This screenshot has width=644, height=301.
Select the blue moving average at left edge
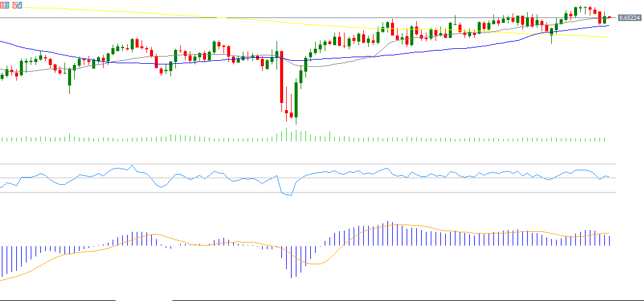pos(2,42)
